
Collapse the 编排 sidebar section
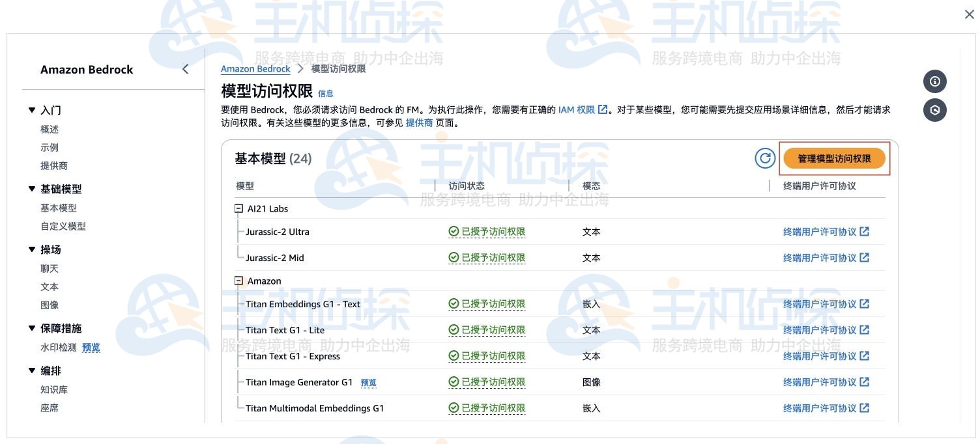point(31,370)
